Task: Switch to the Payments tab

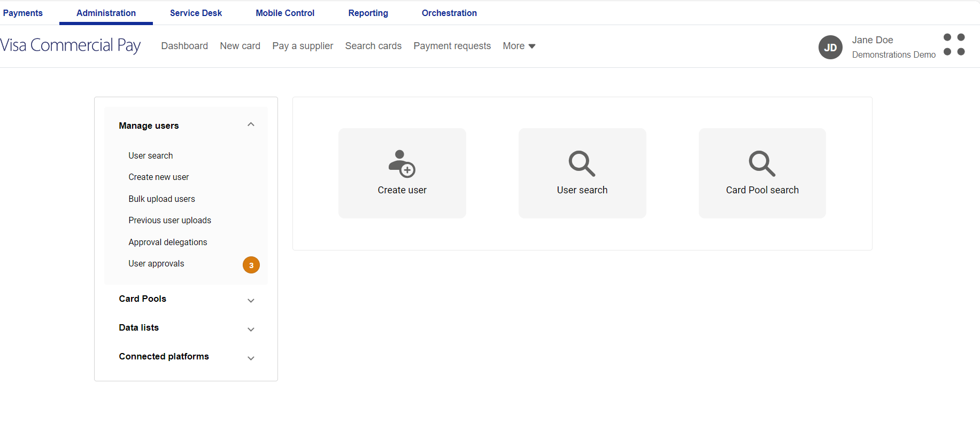Action: click(23, 13)
